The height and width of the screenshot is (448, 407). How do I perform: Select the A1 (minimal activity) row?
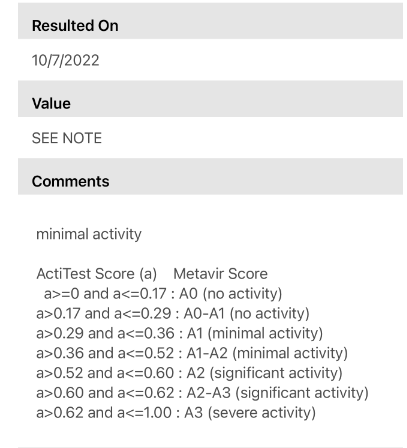(179, 333)
